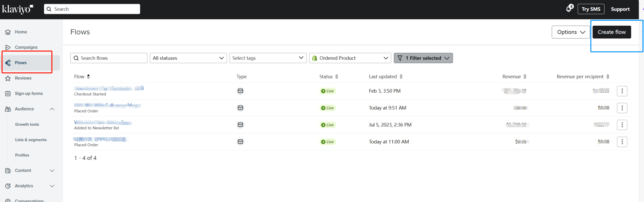
Task: Open three-dot menu for Checkout Started flow
Action: pos(622,91)
